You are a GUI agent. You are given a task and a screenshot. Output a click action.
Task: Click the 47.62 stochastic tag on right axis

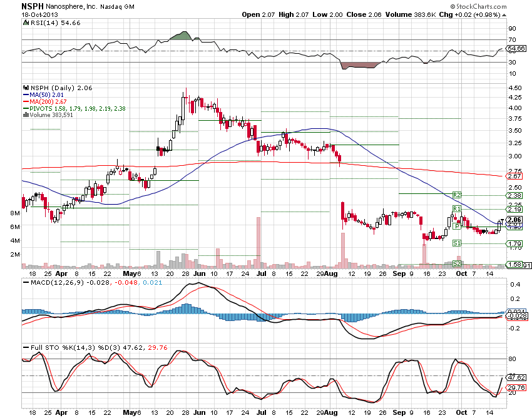(516, 377)
